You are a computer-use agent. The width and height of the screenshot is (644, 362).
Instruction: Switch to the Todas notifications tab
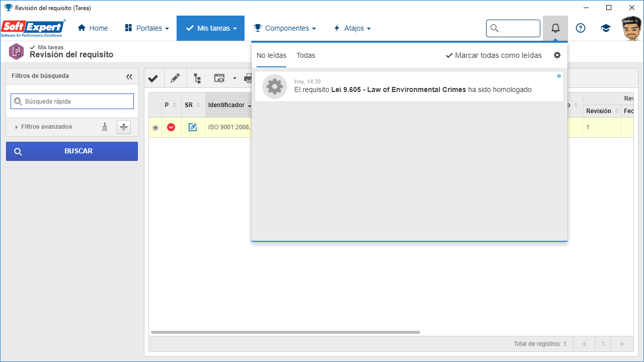pyautogui.click(x=305, y=55)
